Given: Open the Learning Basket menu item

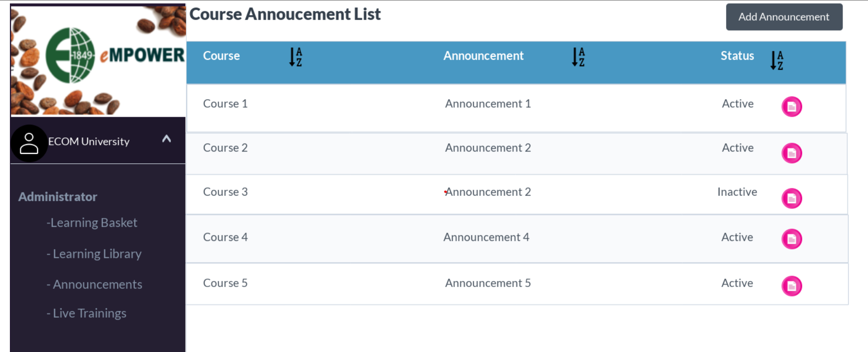Looking at the screenshot, I should (x=92, y=223).
